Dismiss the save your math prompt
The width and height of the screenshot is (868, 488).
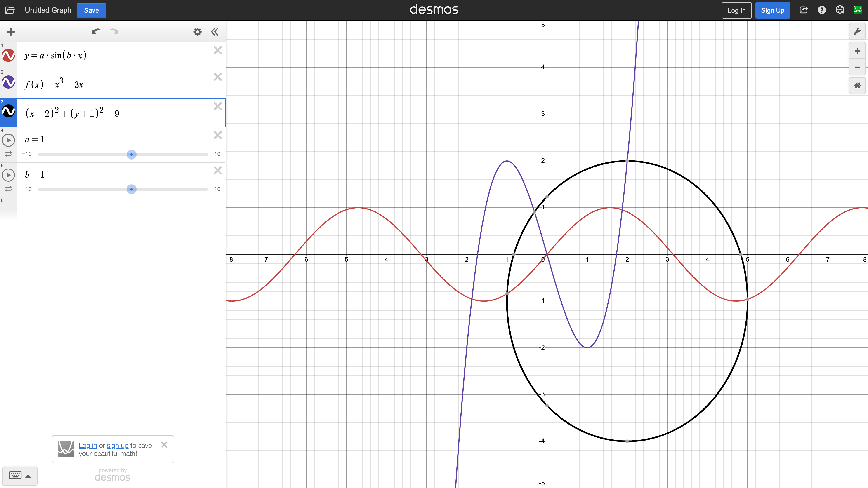(x=164, y=445)
